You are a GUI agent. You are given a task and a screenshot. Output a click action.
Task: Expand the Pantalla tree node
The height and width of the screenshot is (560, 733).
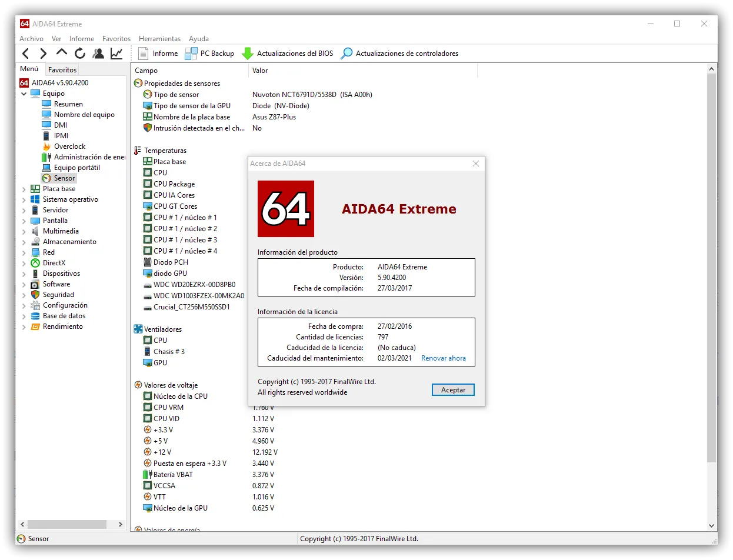[x=24, y=221]
